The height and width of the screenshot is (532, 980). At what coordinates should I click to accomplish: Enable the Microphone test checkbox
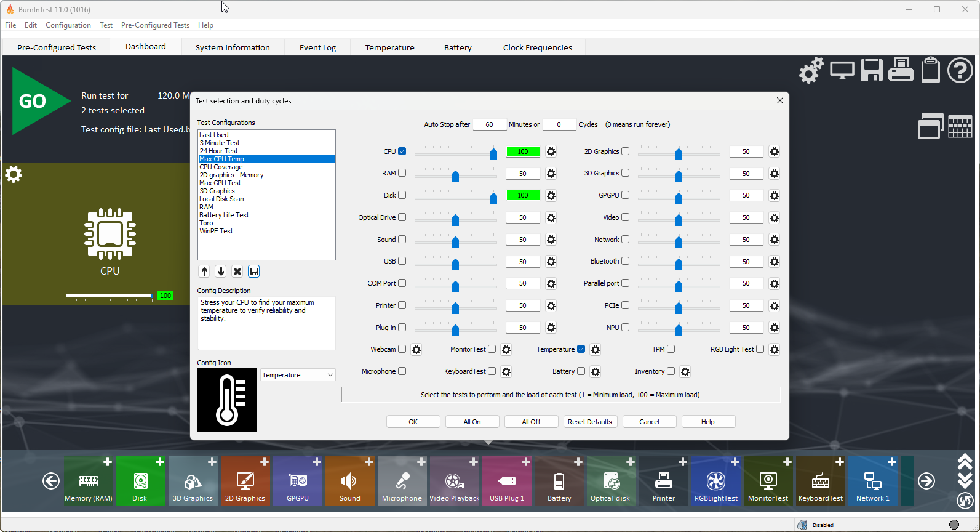coord(402,371)
